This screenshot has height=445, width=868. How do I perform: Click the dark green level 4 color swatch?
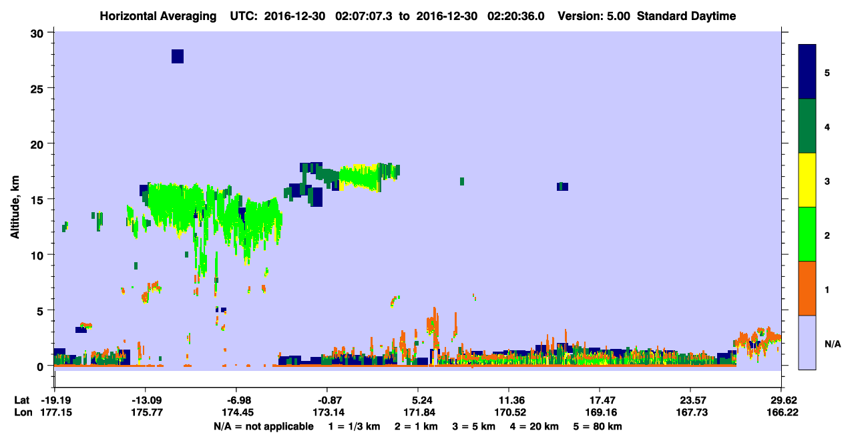(807, 126)
